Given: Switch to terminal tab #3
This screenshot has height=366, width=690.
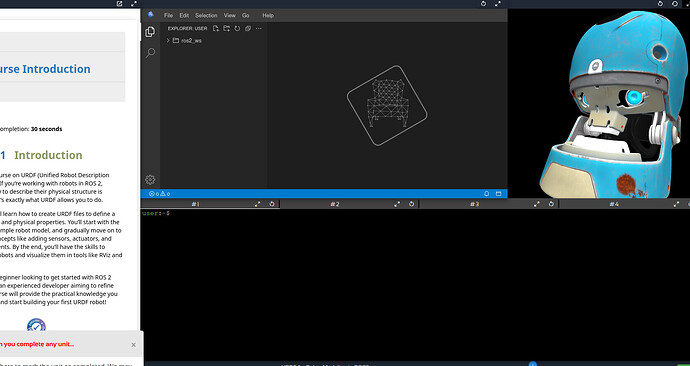Looking at the screenshot, I should click(x=474, y=204).
